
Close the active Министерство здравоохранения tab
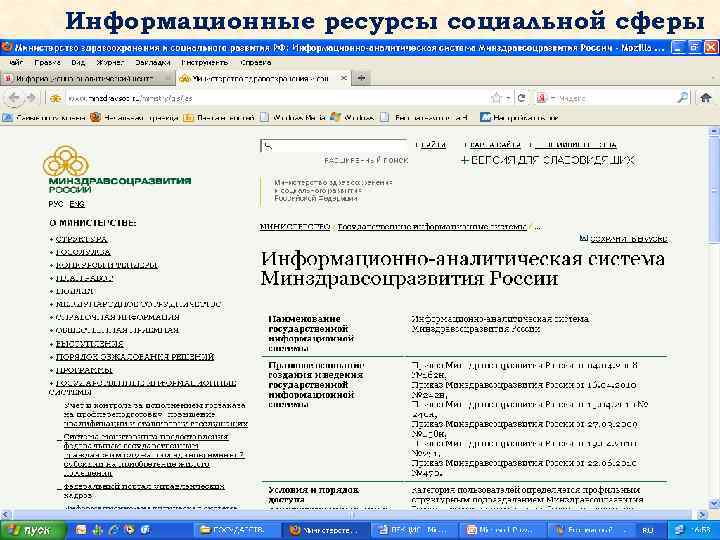(343, 79)
